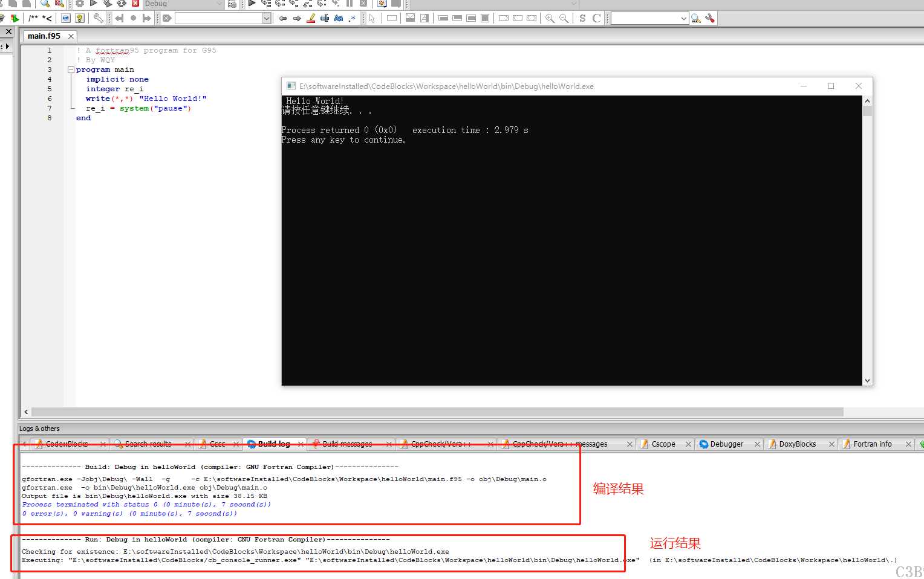The image size is (924, 579).
Task: Click the C toolbar icon
Action: 597,18
